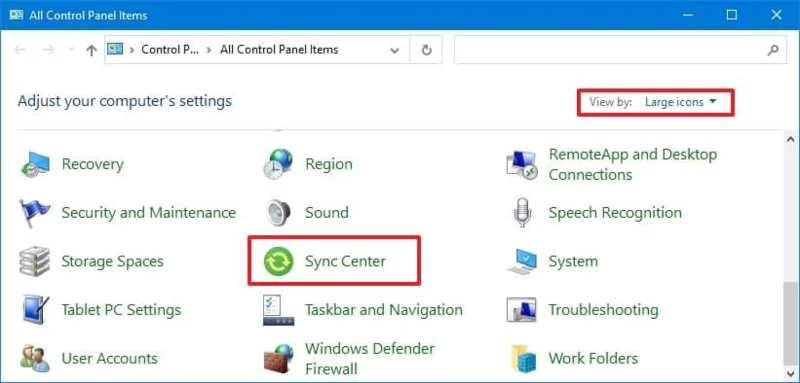
Task: Open the Work Folders icon
Action: [x=523, y=359]
